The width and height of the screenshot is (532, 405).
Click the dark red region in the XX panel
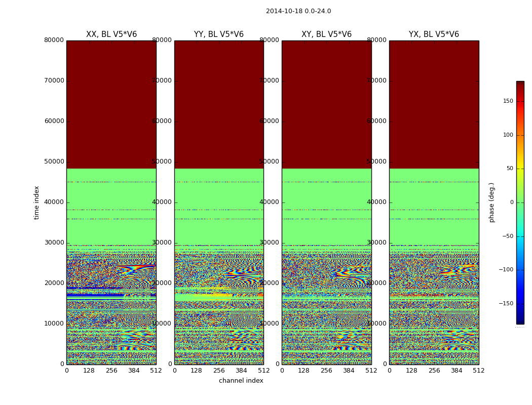111,101
